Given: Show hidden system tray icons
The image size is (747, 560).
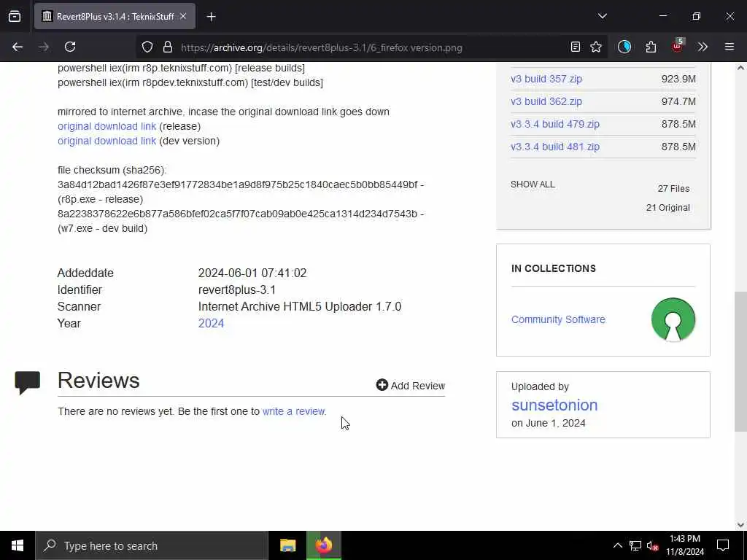Looking at the screenshot, I should tap(617, 545).
